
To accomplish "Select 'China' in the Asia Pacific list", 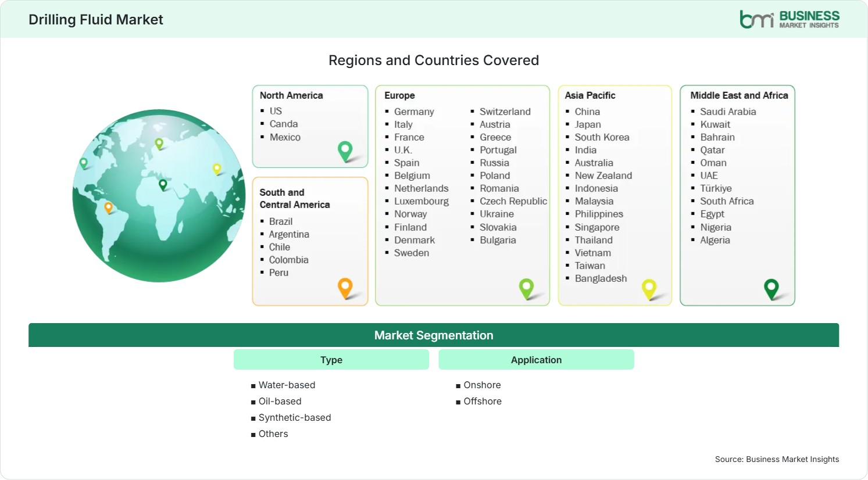I will (x=587, y=112).
